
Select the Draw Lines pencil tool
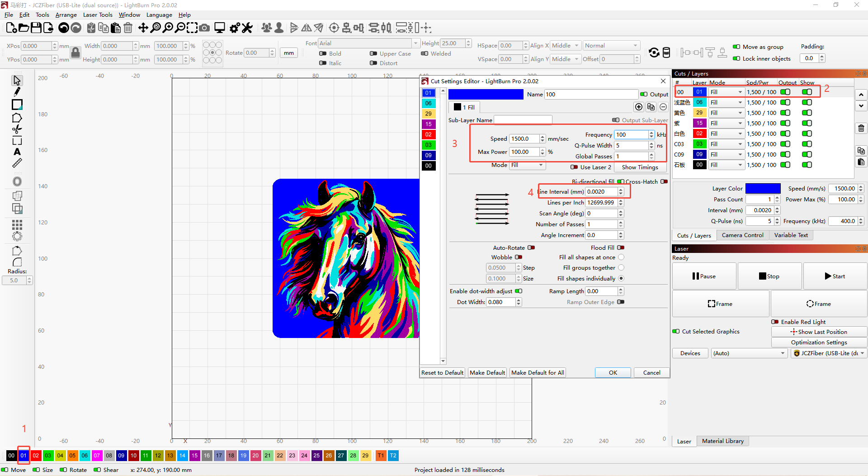(x=17, y=92)
